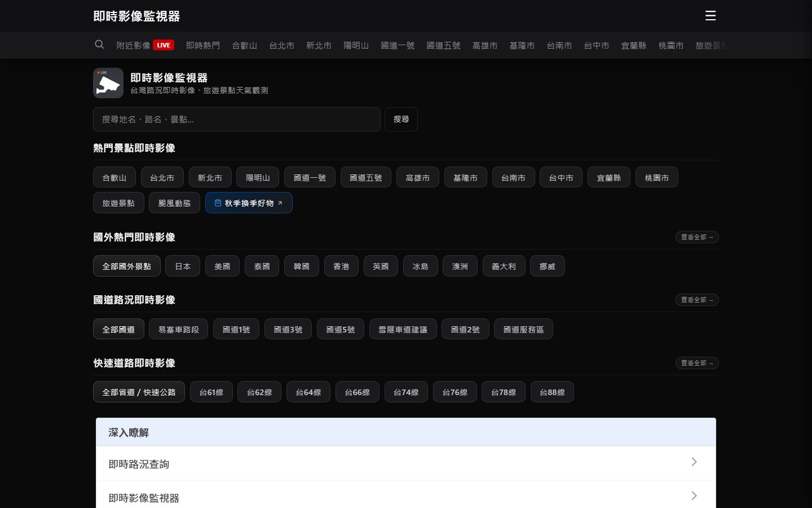Click the 陽明山 chip under 熱門景點
Screen dimensions: 812x508
point(258,177)
